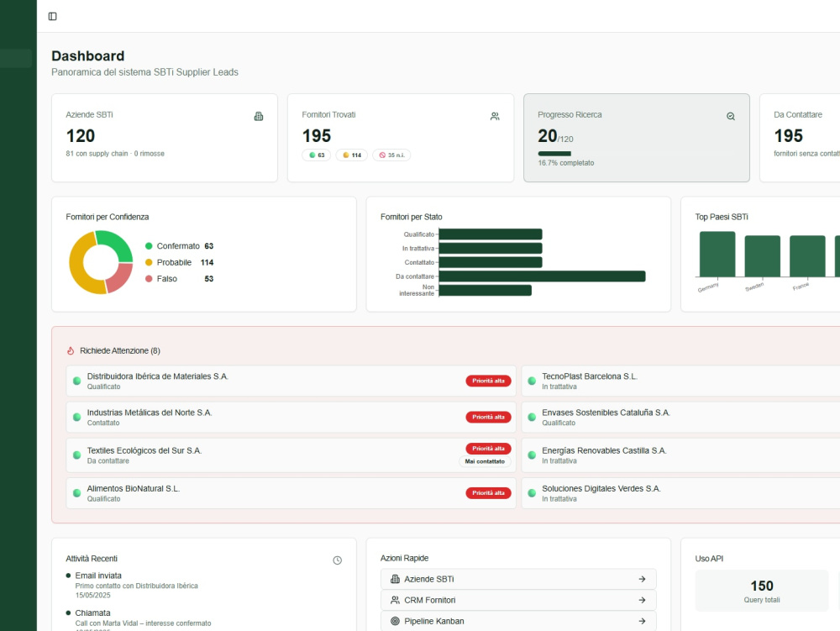Click yellow 114 probable badge in Fornitori Trovati
Image resolution: width=840 pixels, height=631 pixels.
tap(351, 155)
